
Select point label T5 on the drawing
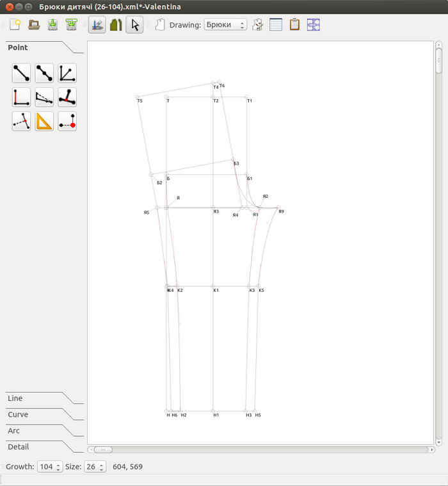coord(140,101)
